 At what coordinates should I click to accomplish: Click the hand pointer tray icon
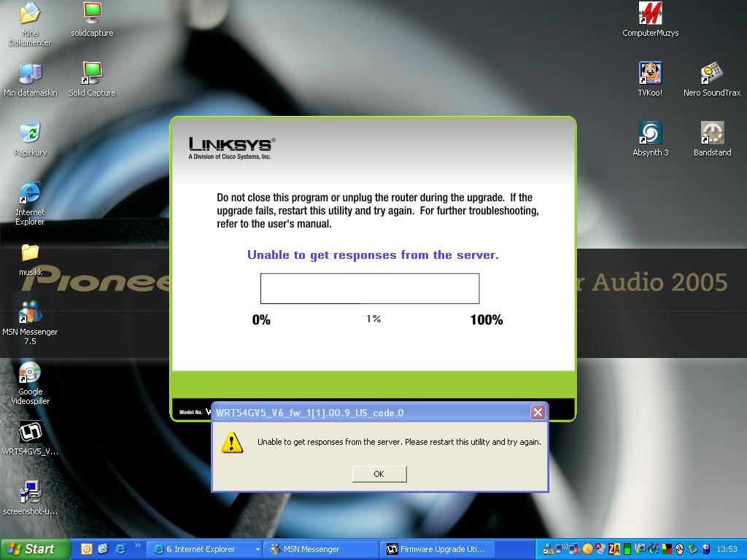(x=680, y=549)
